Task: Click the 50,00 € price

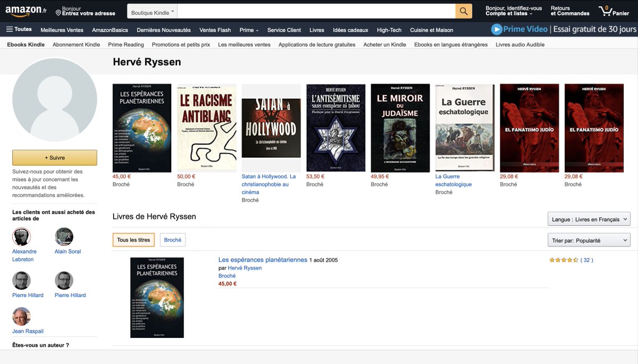Action: point(186,176)
